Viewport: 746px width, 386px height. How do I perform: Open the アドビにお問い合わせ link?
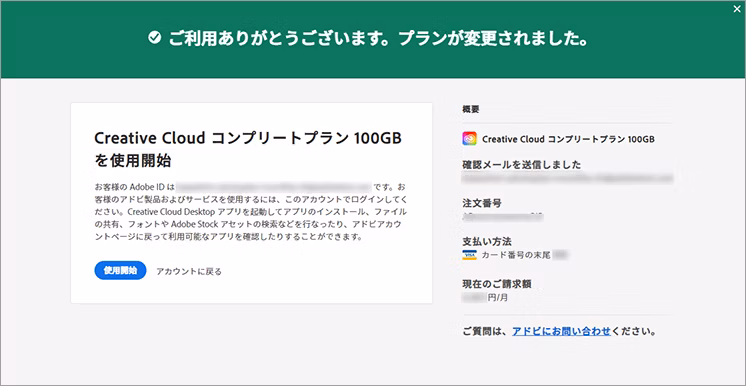click(x=561, y=331)
